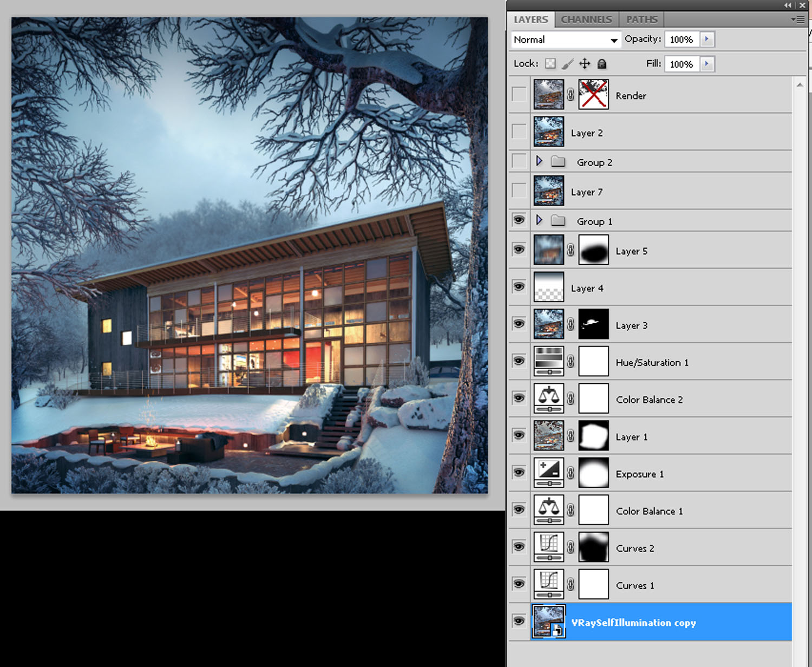Expand the Group 2 folder
Image resolution: width=812 pixels, height=667 pixels.
tap(539, 161)
